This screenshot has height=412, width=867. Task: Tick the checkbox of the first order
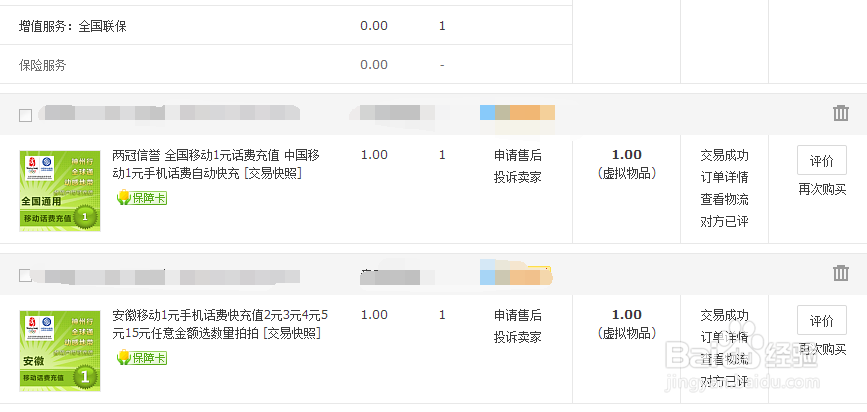click(x=25, y=115)
